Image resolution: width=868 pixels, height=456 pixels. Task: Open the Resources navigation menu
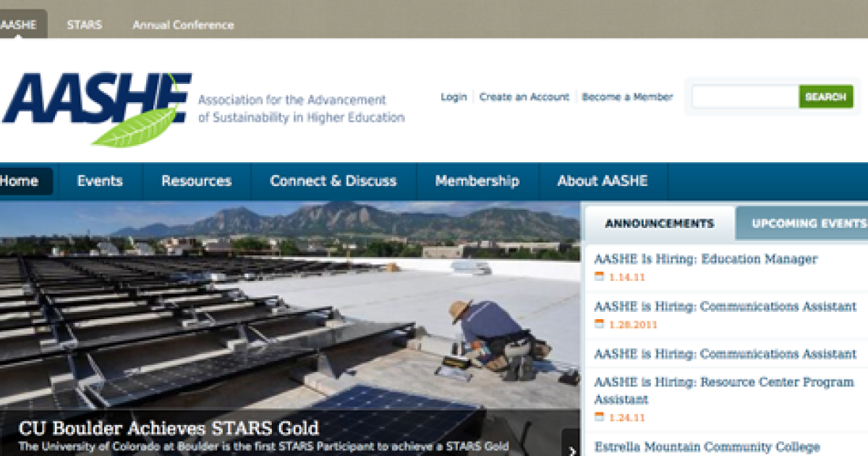click(196, 181)
